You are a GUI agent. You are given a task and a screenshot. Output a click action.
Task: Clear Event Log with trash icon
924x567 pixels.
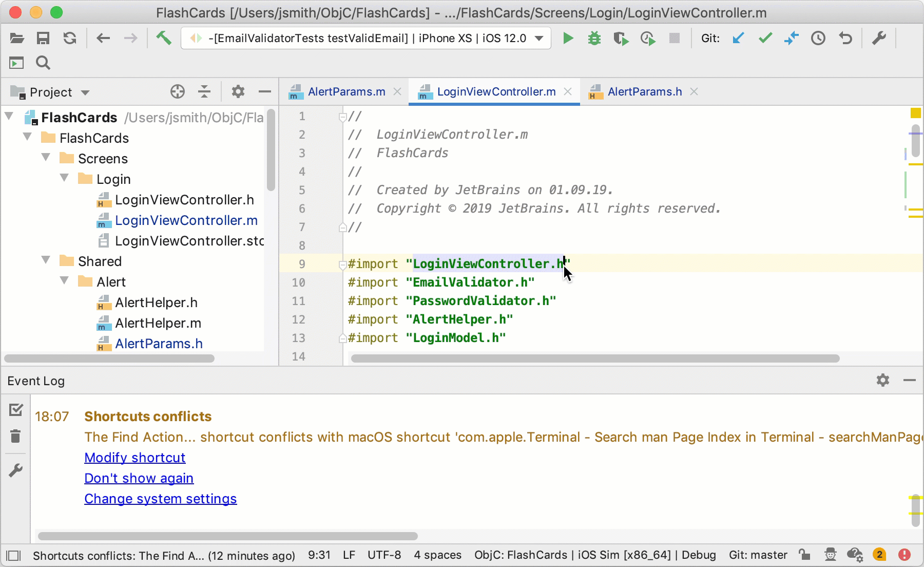[15, 436]
